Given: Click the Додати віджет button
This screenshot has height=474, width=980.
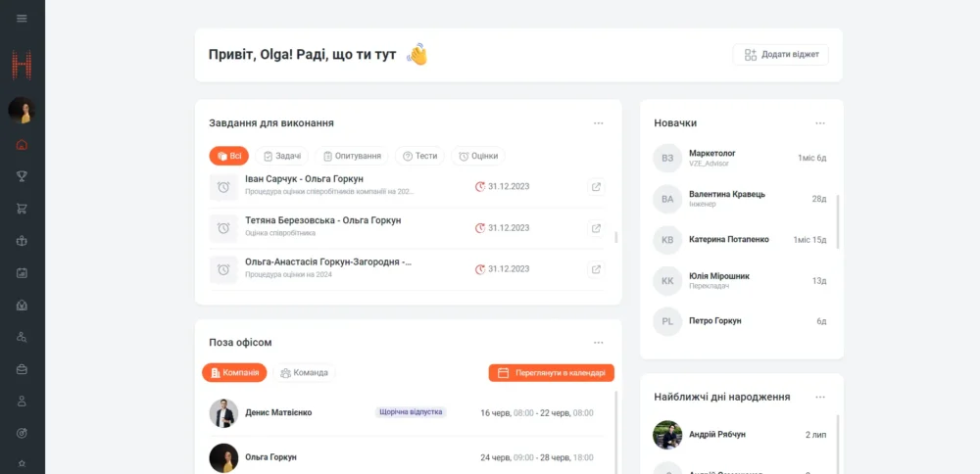Looking at the screenshot, I should coord(780,55).
